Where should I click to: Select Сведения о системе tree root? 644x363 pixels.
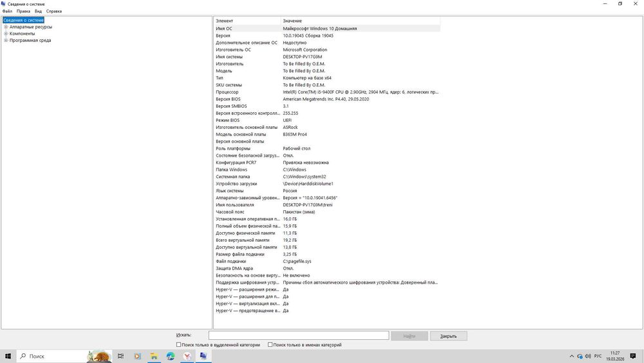coord(23,20)
